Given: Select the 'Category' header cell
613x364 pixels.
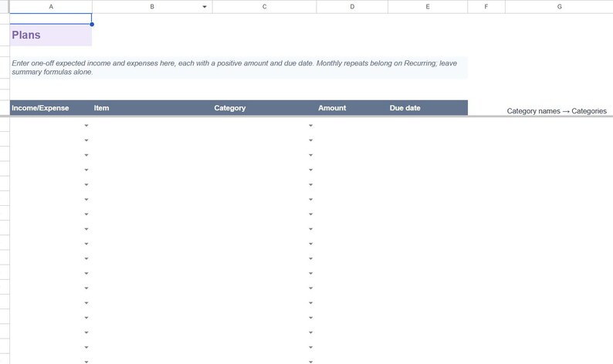Looking at the screenshot, I should coord(264,108).
